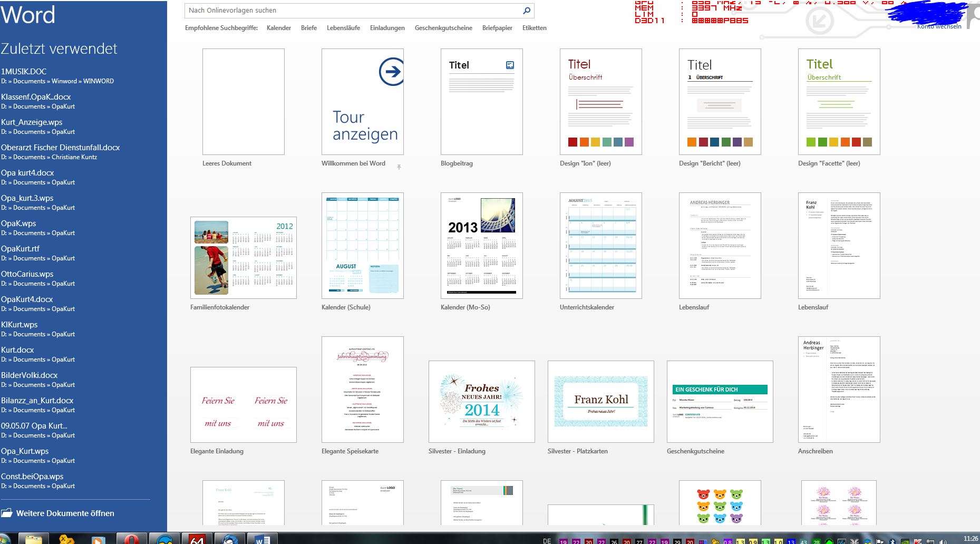The height and width of the screenshot is (544, 980).
Task: Search suggested term Lebensläufe
Action: click(343, 28)
